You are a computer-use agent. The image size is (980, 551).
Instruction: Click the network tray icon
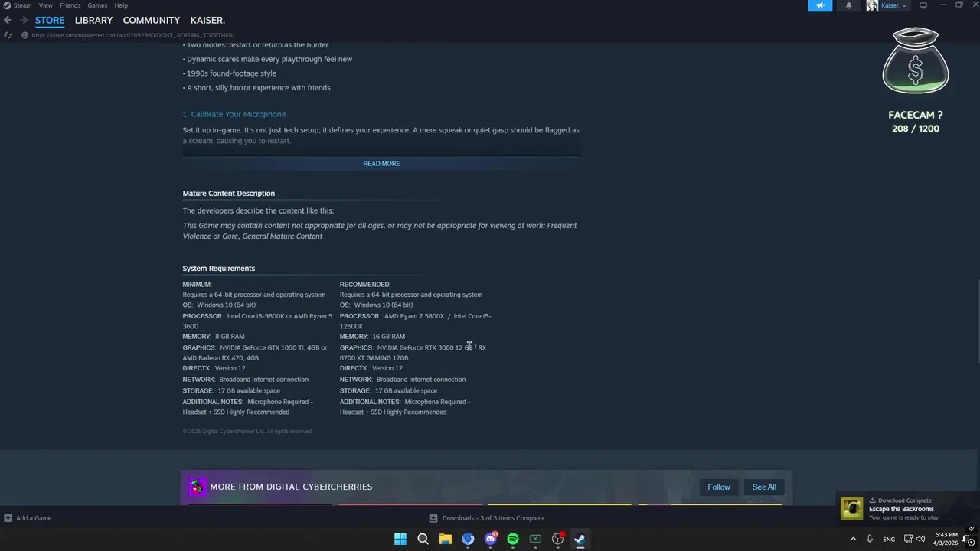(909, 539)
